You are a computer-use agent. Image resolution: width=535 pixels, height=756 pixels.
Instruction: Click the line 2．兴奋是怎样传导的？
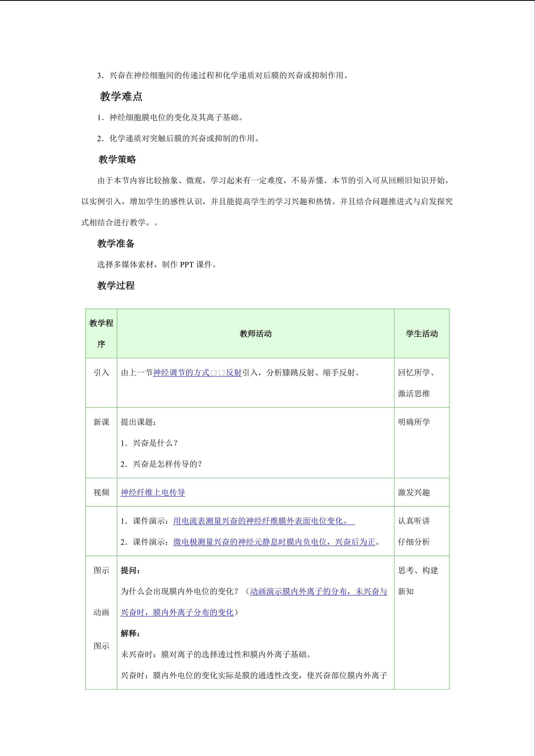click(x=161, y=464)
